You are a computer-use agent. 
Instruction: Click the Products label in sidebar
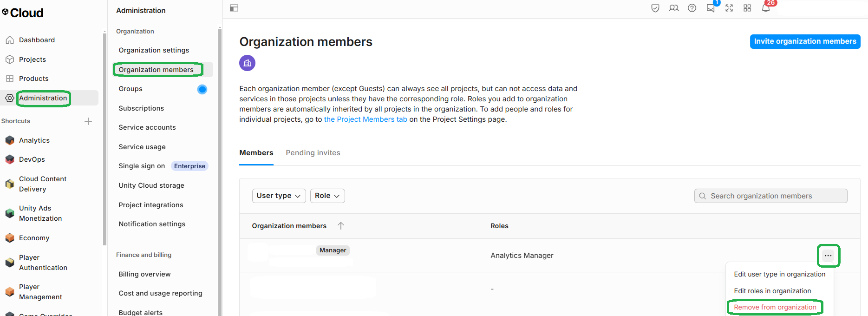coord(33,79)
